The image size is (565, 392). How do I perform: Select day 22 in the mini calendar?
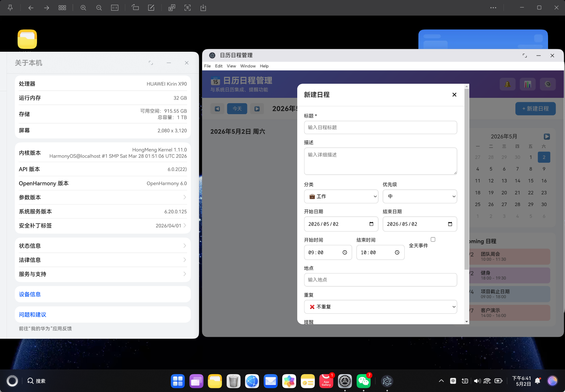(x=530, y=193)
